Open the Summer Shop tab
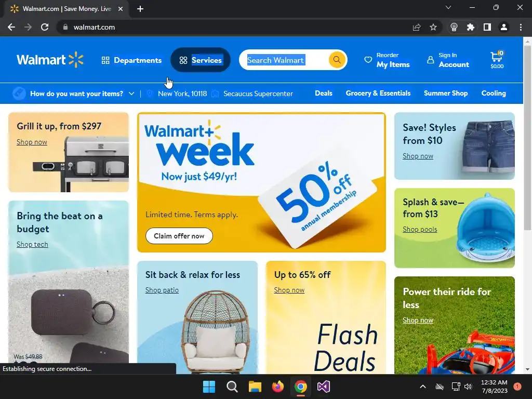Viewport: 532px width, 399px height. click(445, 94)
